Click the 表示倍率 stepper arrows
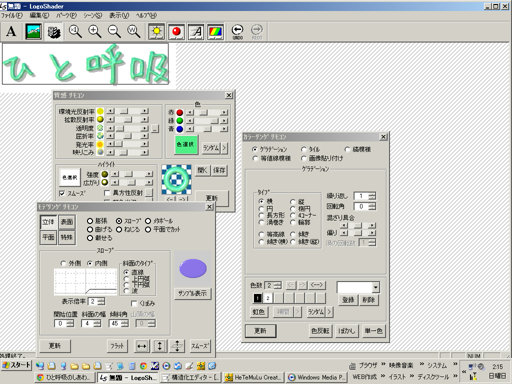This screenshot has width=512, height=384. 101,301
